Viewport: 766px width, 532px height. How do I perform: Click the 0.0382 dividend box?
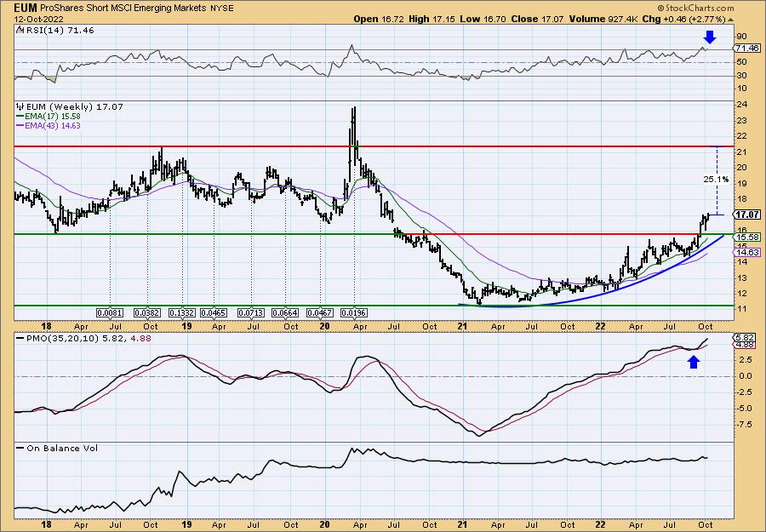pyautogui.click(x=148, y=312)
